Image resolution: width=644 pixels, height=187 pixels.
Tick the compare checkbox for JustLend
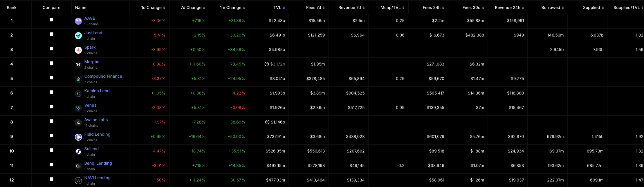click(x=51, y=34)
